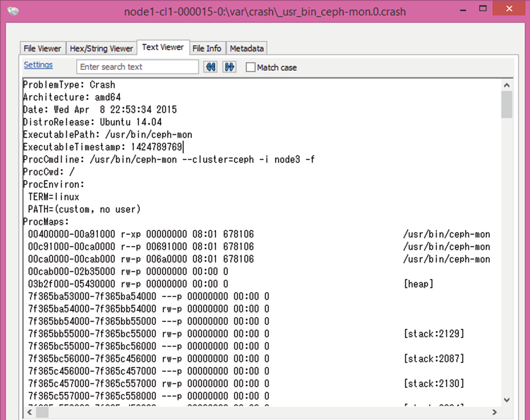Click the map row starting 7f365ba53000-7f365ba54000
Image resolution: width=530 pixels, height=420 pixels.
[x=149, y=296]
